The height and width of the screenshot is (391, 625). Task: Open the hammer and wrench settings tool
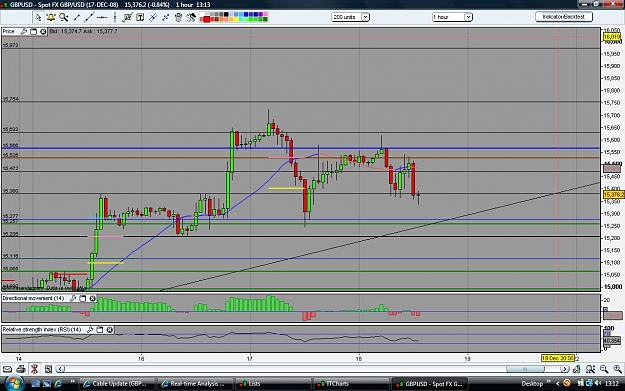191,17
